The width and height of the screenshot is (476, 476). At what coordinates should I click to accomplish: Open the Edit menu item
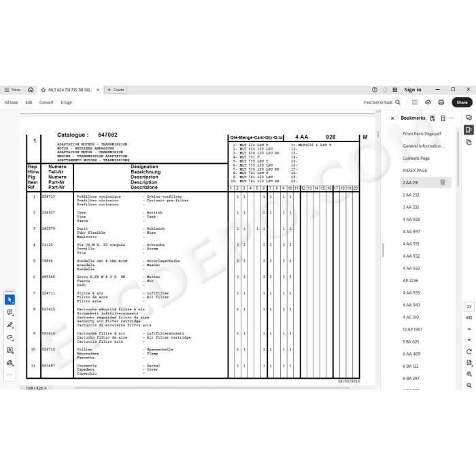point(29,103)
